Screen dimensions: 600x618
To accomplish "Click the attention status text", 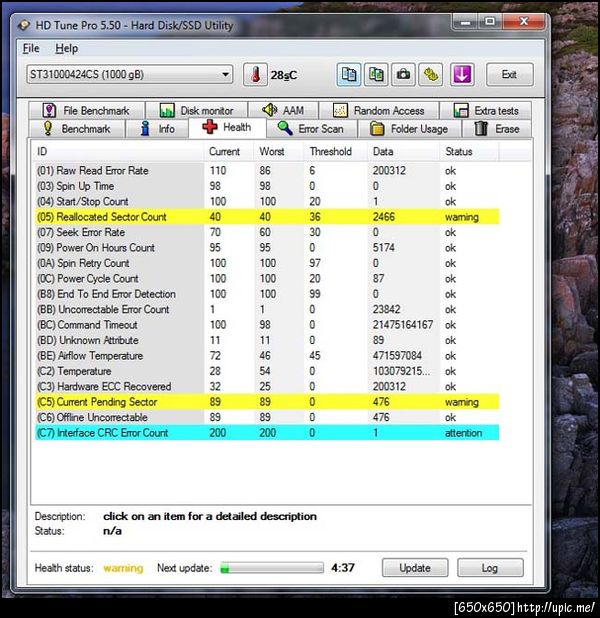I will pos(464,433).
